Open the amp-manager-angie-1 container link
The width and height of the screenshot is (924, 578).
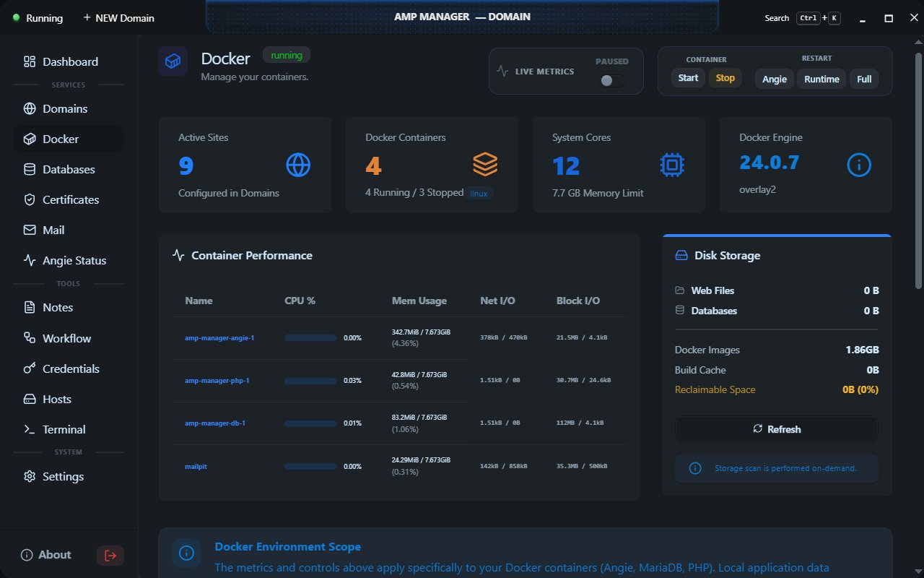[219, 337]
